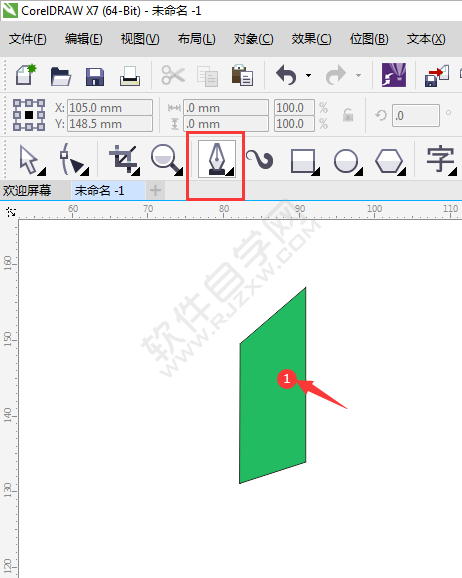Add a new document with plus button
Screen dimensions: 462x578
click(155, 190)
